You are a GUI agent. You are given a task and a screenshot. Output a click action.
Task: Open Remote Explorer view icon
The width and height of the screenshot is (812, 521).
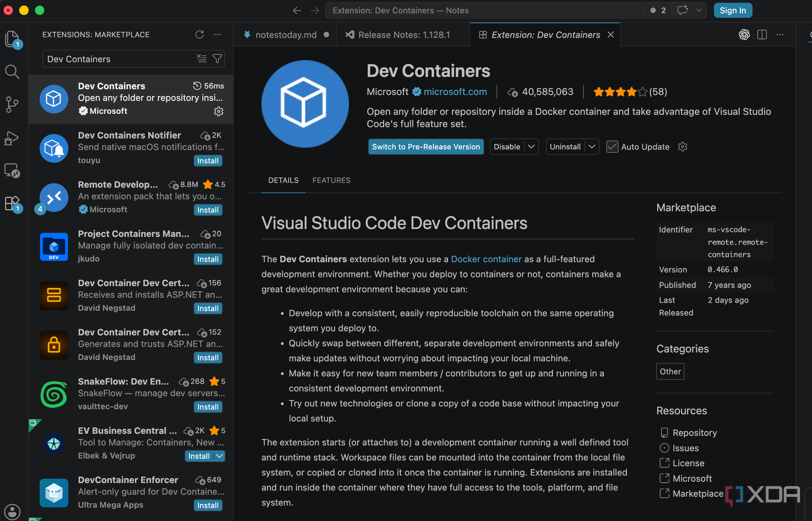(x=12, y=170)
